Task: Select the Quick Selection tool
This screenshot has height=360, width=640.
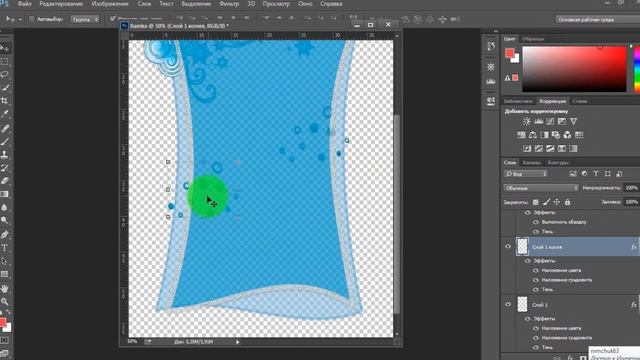Action: click(x=4, y=88)
